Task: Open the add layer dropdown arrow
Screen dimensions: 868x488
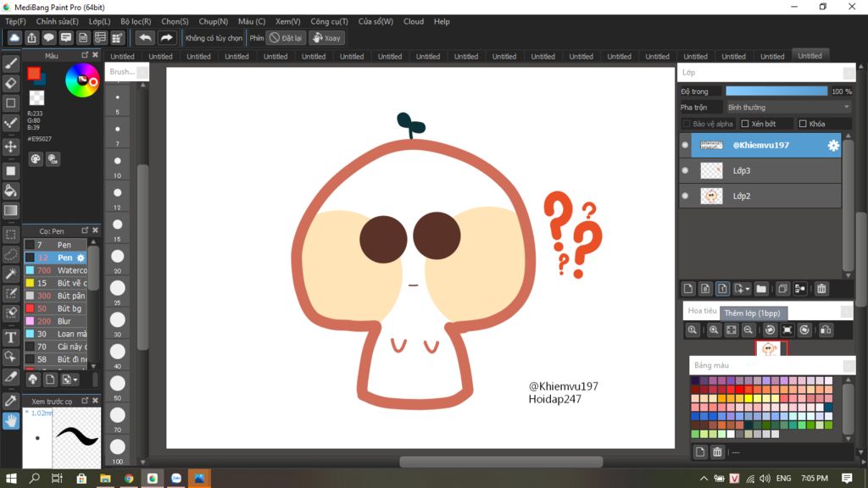Action: point(747,289)
